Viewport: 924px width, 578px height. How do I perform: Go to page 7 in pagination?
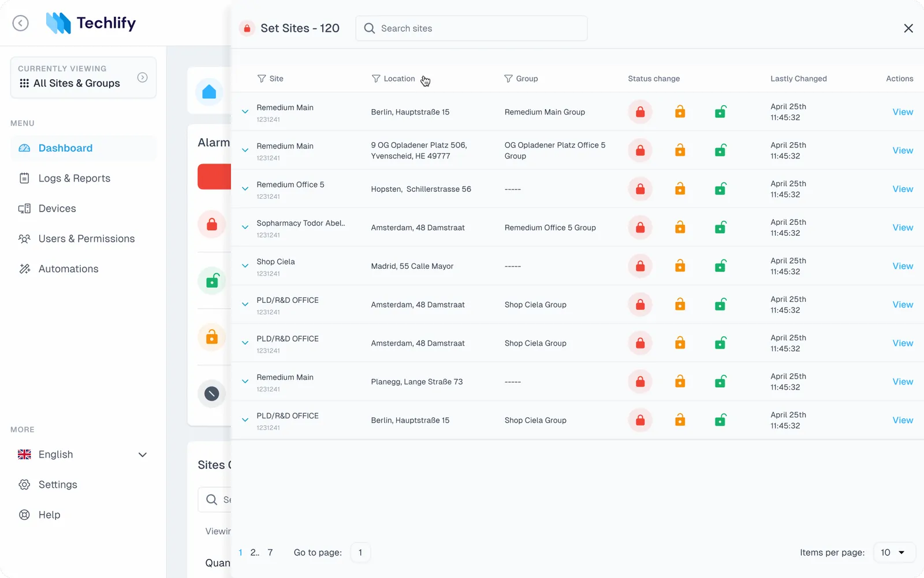pyautogui.click(x=270, y=553)
